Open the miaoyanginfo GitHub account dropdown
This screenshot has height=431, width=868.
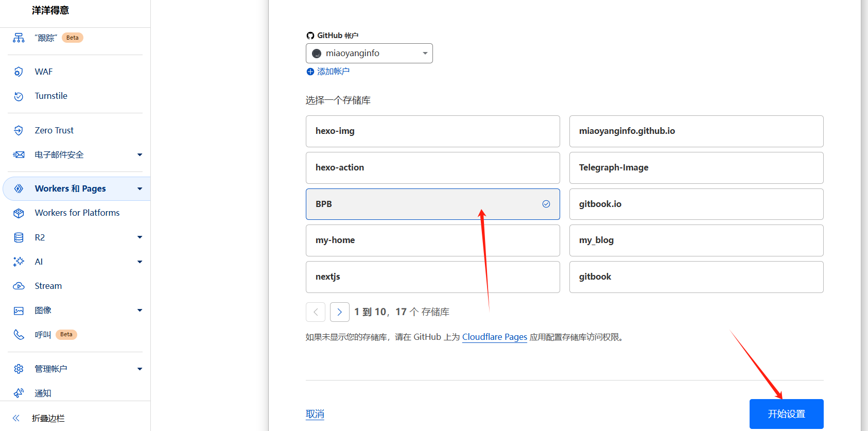pyautogui.click(x=369, y=54)
